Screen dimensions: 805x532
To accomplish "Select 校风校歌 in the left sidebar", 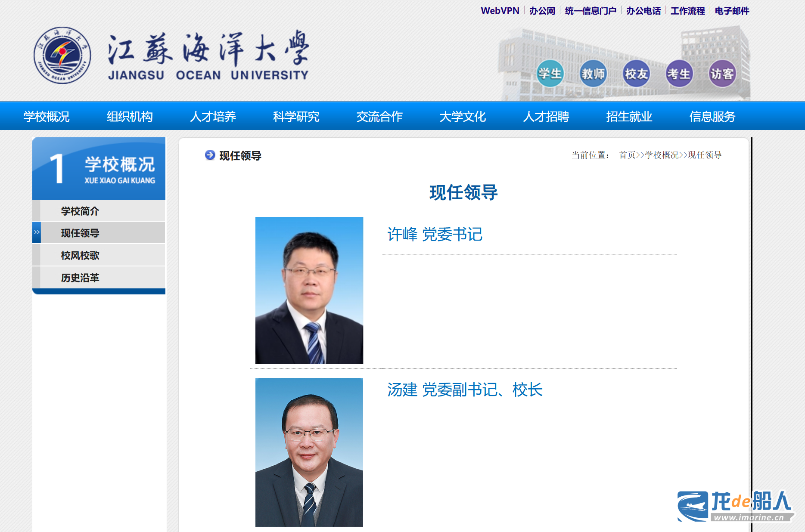I will (80, 255).
